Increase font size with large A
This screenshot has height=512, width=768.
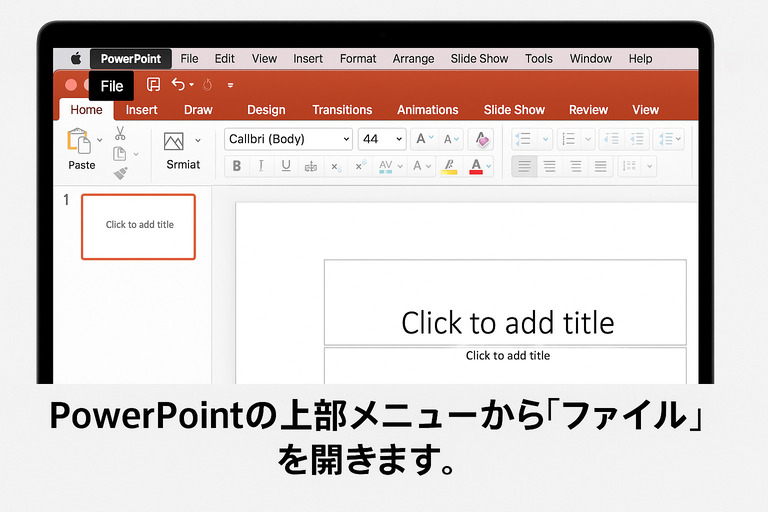pos(424,139)
